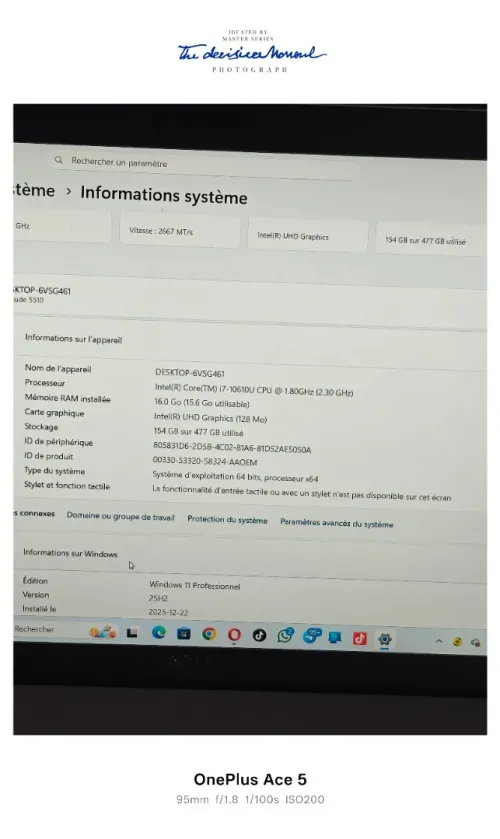
Task: Click the search magnifier icon in Settings
Action: point(59,159)
